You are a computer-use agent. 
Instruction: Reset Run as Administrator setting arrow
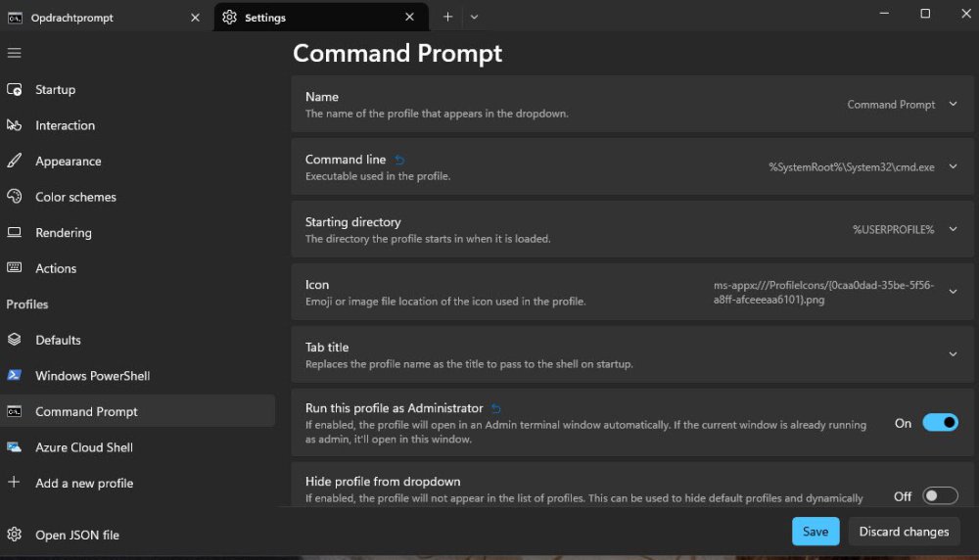[496, 408]
